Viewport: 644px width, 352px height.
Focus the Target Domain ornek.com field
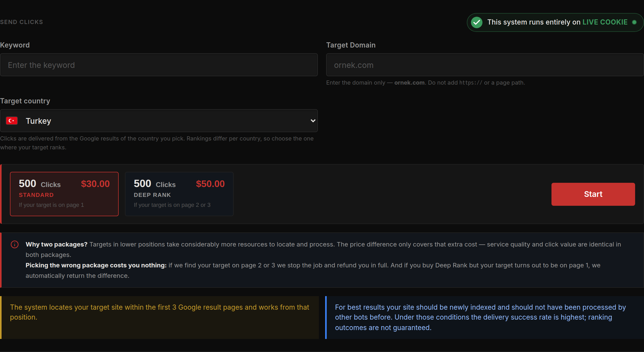click(485, 65)
